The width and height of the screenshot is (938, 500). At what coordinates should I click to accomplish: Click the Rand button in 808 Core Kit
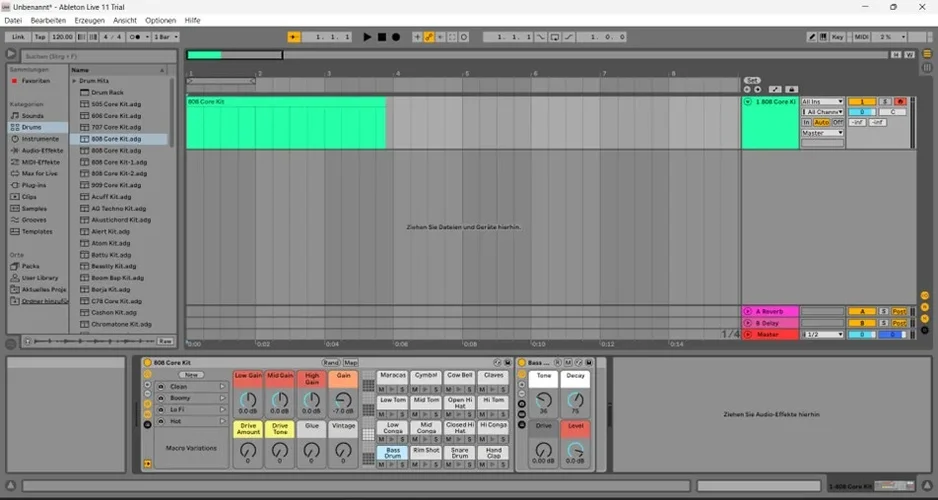point(331,362)
